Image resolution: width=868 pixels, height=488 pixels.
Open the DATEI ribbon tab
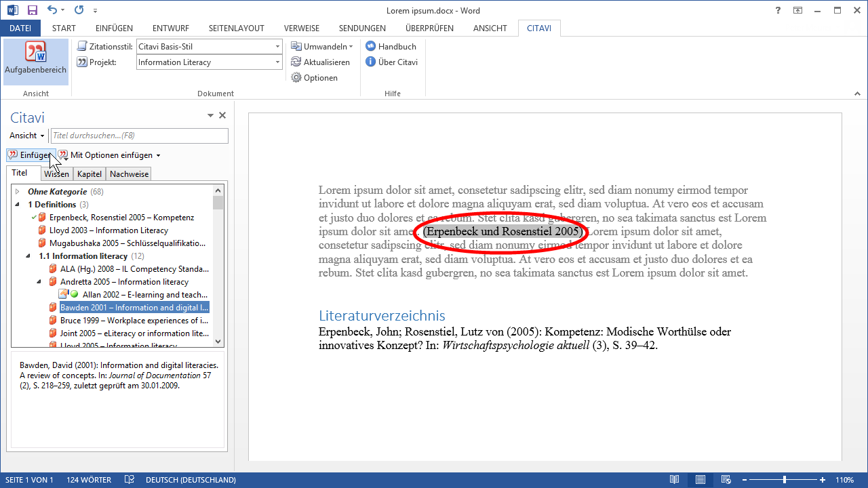20,28
